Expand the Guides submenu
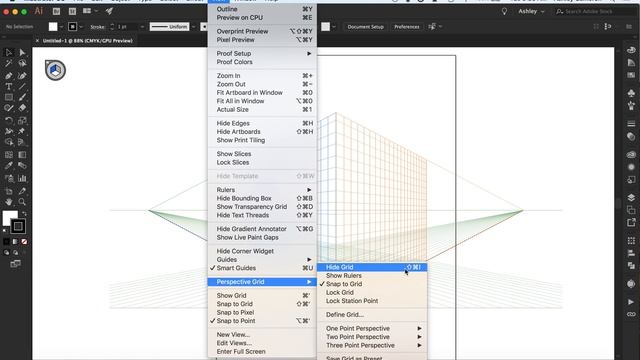 click(262, 260)
